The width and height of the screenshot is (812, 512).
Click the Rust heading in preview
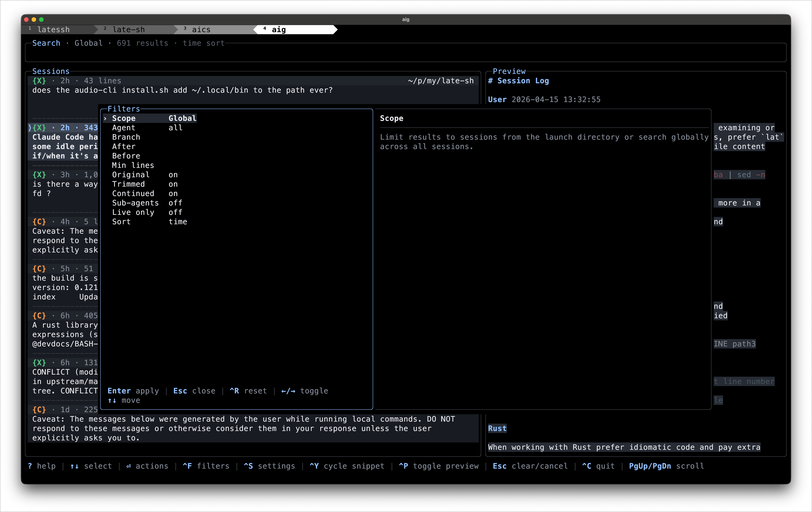497,429
